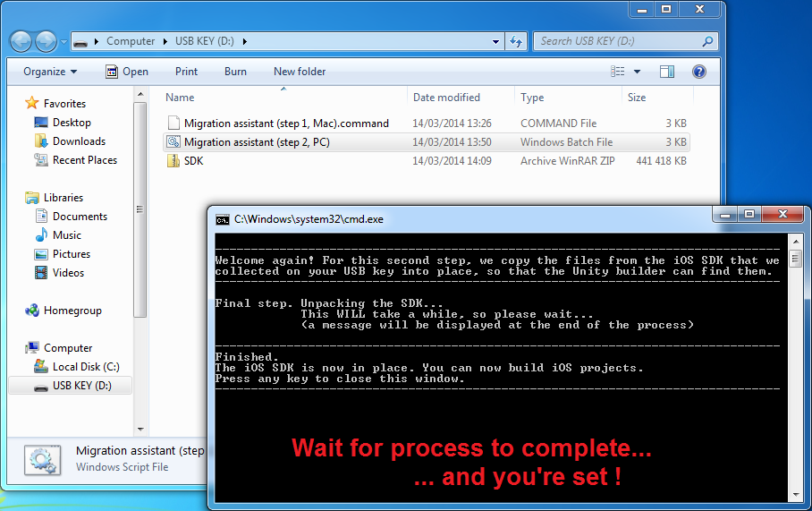Click Homegroup in the navigation pane

(72, 311)
